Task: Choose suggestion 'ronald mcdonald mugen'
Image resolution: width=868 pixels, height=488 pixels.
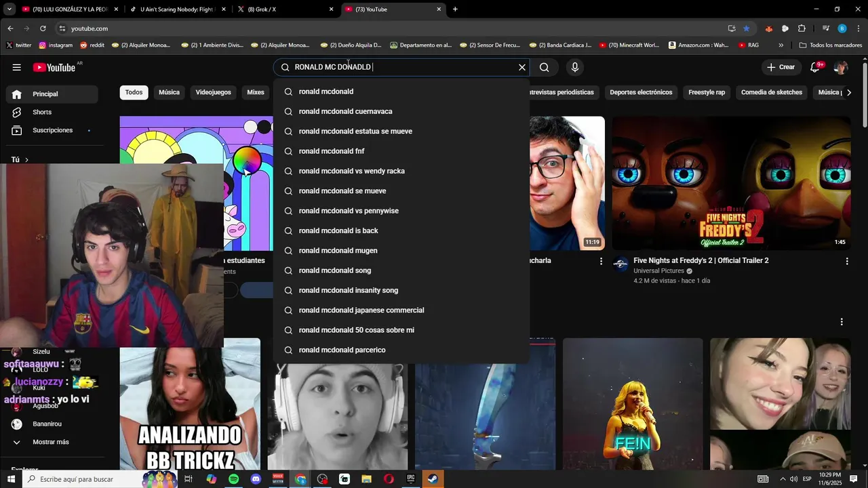Action: pos(401,251)
